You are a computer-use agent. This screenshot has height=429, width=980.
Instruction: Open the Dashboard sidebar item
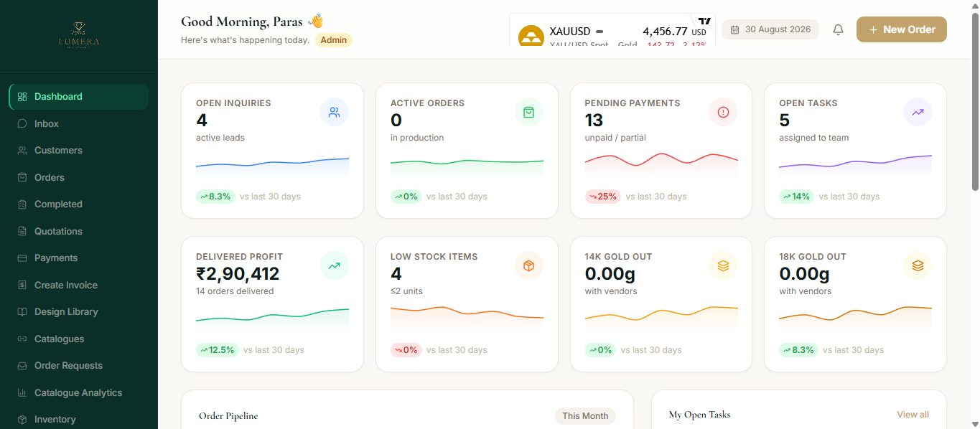pyautogui.click(x=79, y=97)
